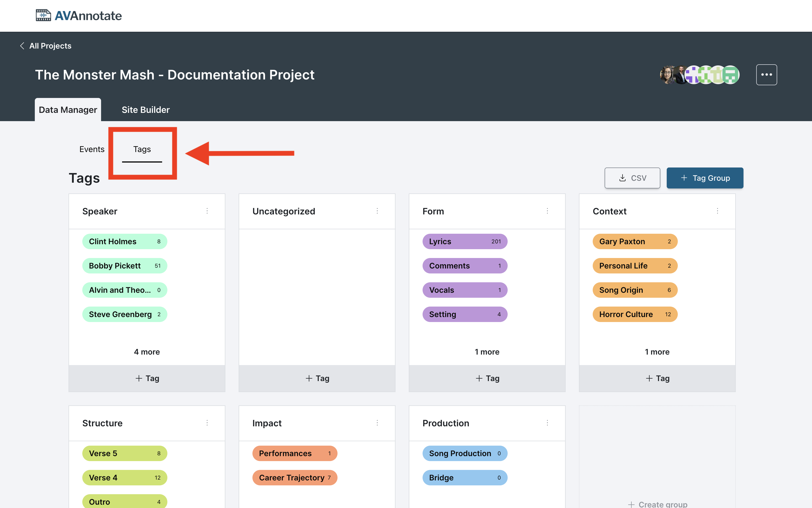Open the Form group kebab menu
This screenshot has height=508, width=812.
[x=547, y=211]
